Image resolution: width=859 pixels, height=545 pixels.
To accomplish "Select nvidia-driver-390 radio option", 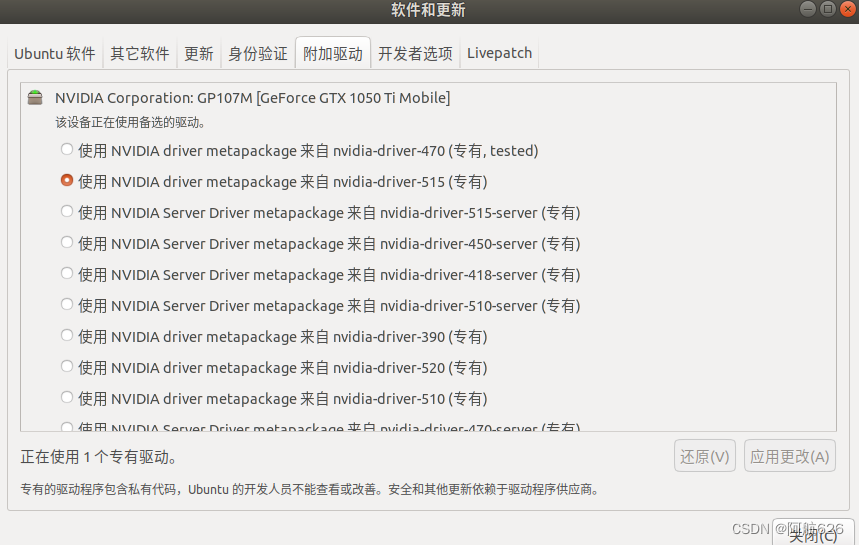I will [x=67, y=335].
